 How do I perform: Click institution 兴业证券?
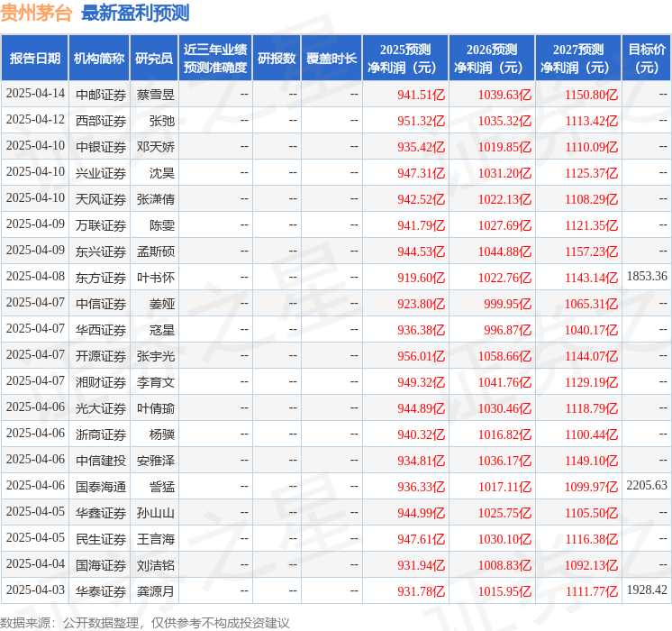pos(101,173)
